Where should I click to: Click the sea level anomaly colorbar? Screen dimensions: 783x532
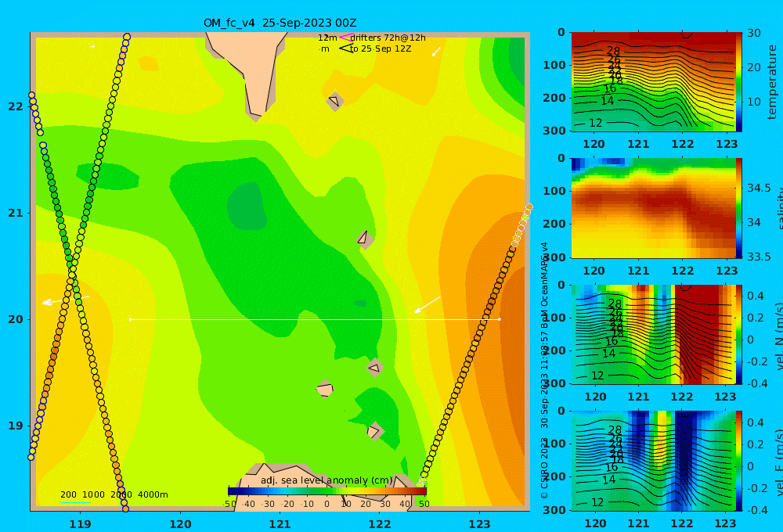(x=327, y=491)
